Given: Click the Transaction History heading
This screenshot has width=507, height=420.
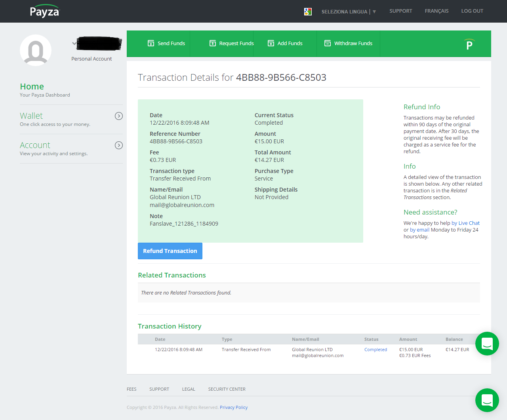Looking at the screenshot, I should (x=170, y=326).
